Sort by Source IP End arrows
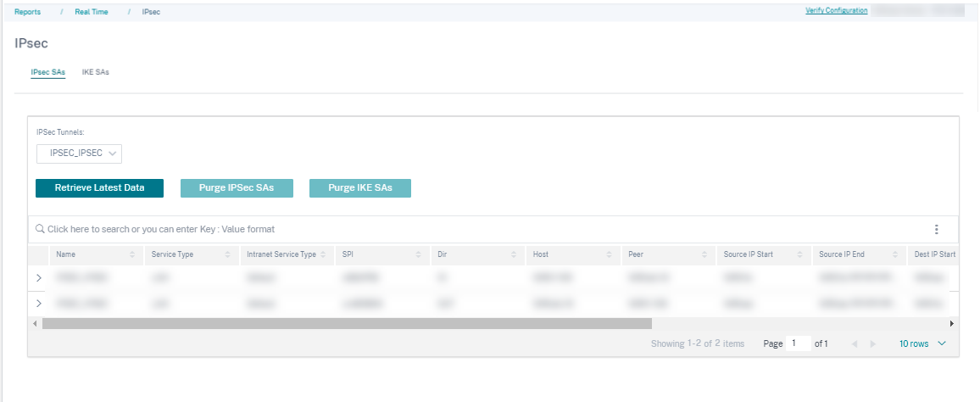The height and width of the screenshot is (402, 980). click(895, 254)
